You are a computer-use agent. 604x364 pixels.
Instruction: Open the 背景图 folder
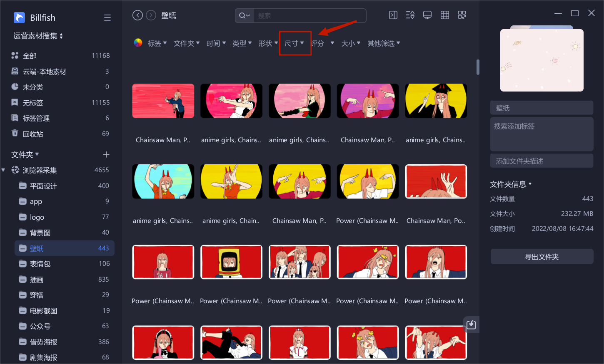tap(65, 233)
